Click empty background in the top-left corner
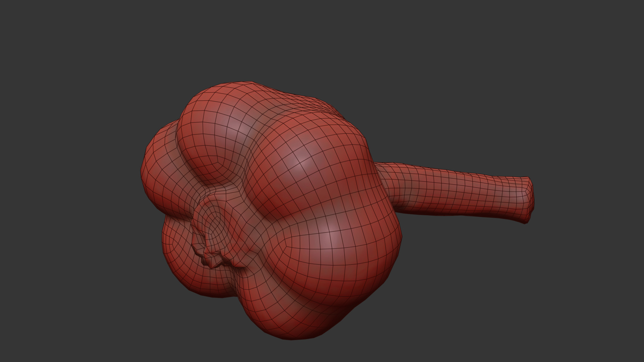Viewport: 644px width, 362px height. pyautogui.click(x=34, y=27)
